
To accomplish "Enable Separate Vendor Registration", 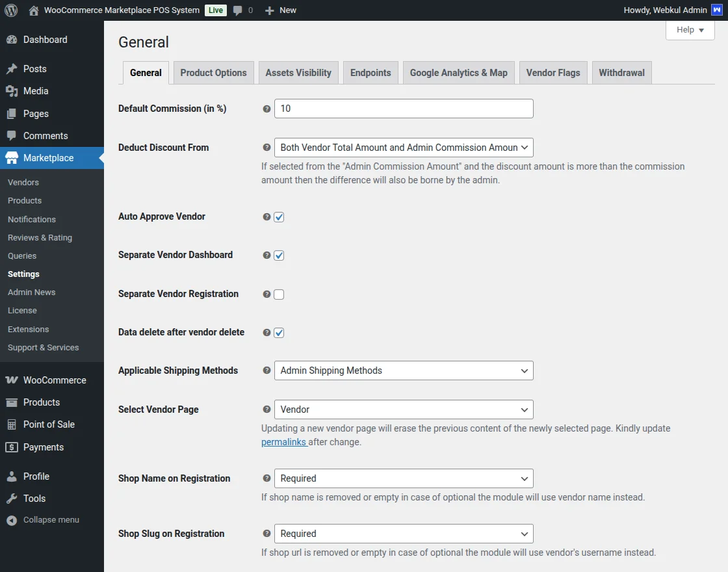I will [x=279, y=294].
